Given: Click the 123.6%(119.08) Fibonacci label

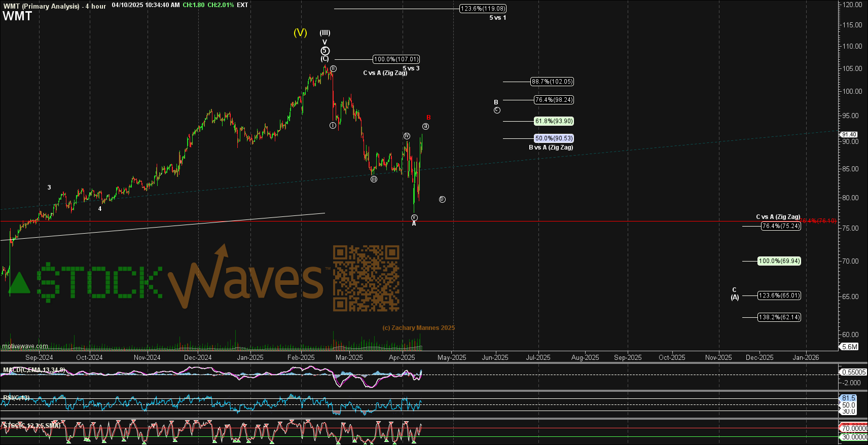Looking at the screenshot, I should (x=483, y=9).
